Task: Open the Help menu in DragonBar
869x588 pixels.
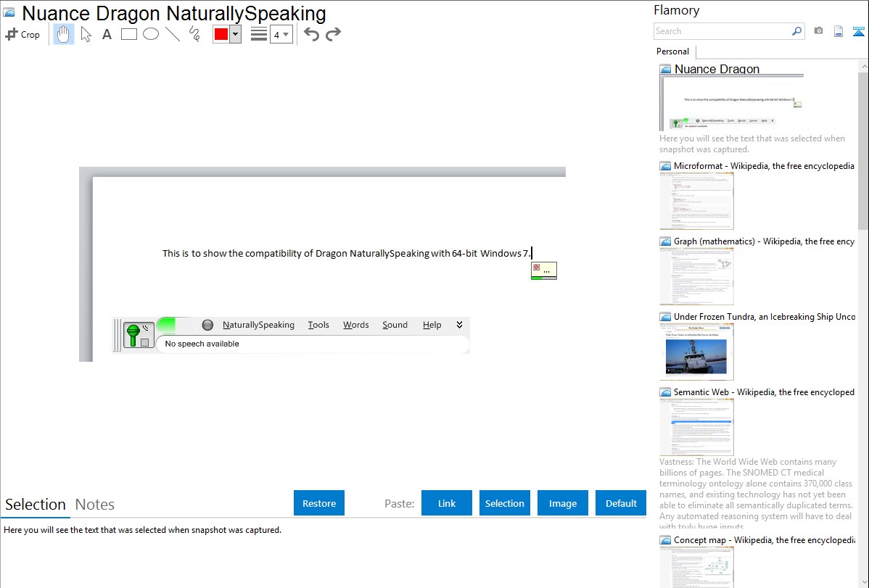Action: [x=432, y=325]
